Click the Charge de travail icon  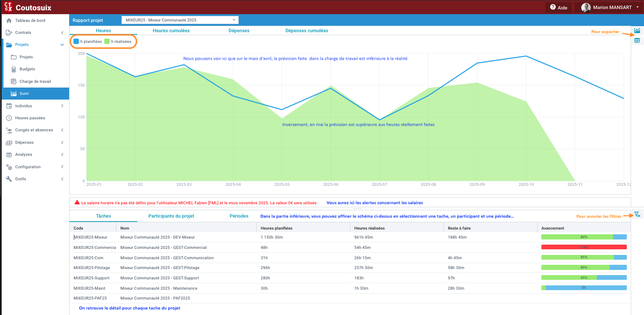[x=13, y=82]
